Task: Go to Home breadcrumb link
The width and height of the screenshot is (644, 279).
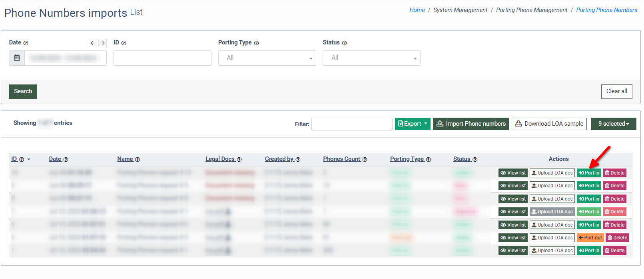Action: click(x=417, y=10)
